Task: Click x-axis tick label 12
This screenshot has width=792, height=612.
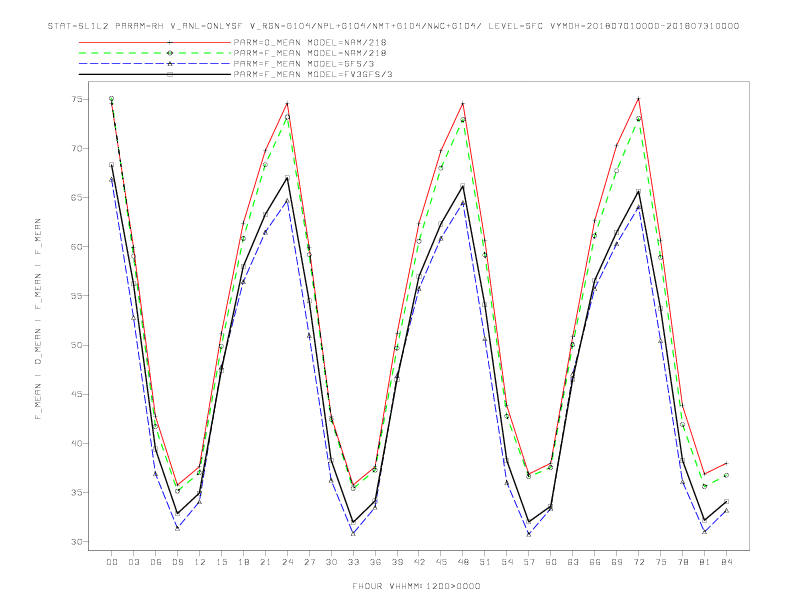Action: pyautogui.click(x=200, y=562)
